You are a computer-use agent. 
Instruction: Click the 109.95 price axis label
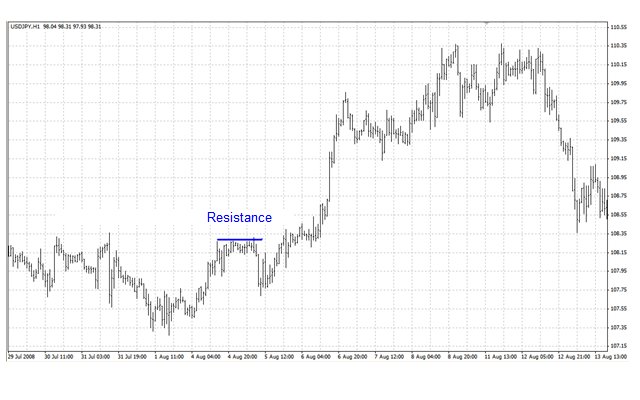click(619, 83)
